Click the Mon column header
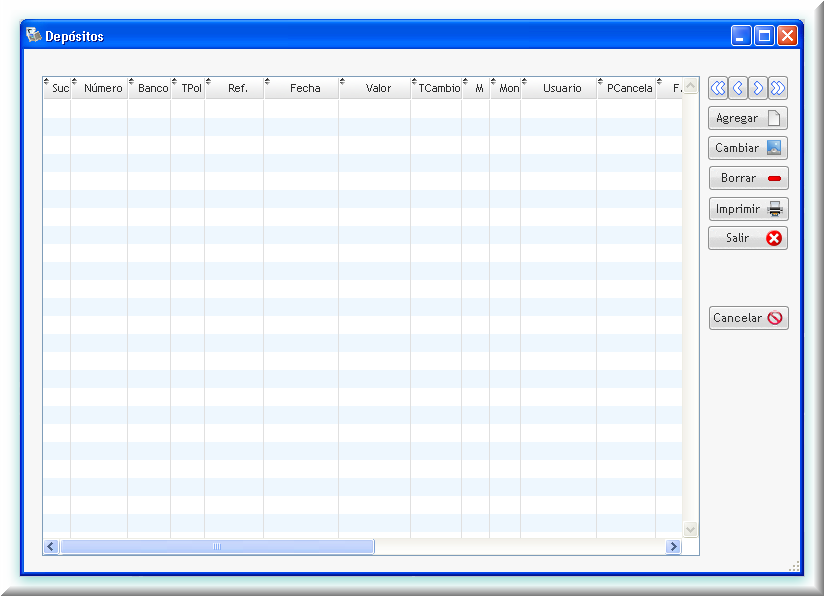The image size is (824, 596). 506,88
